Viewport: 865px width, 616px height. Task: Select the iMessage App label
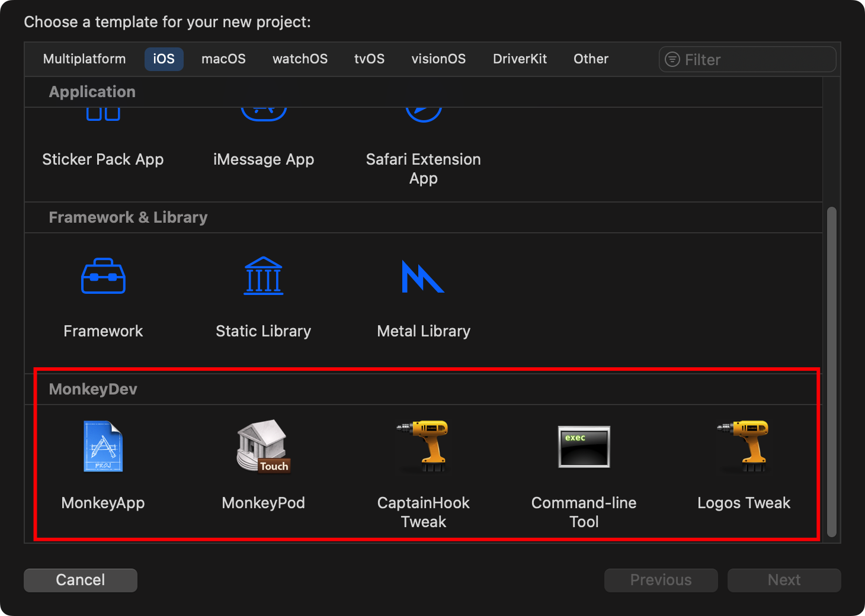(x=264, y=159)
